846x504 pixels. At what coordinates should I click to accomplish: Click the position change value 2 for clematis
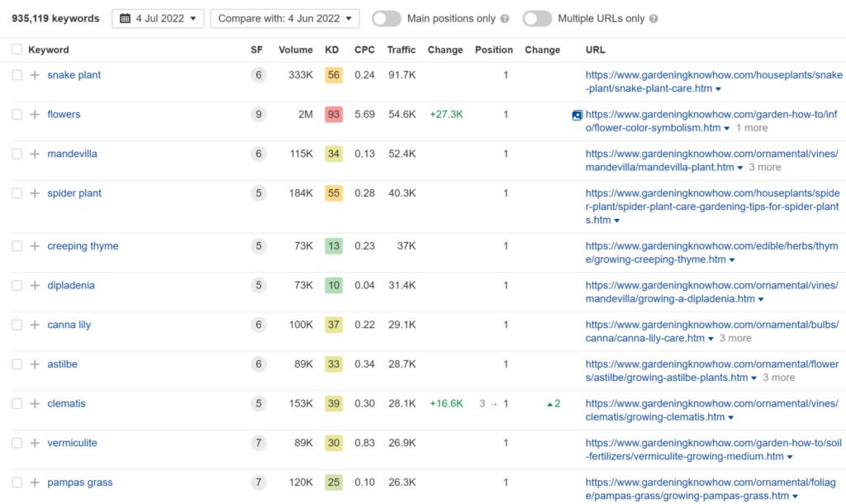coord(554,404)
